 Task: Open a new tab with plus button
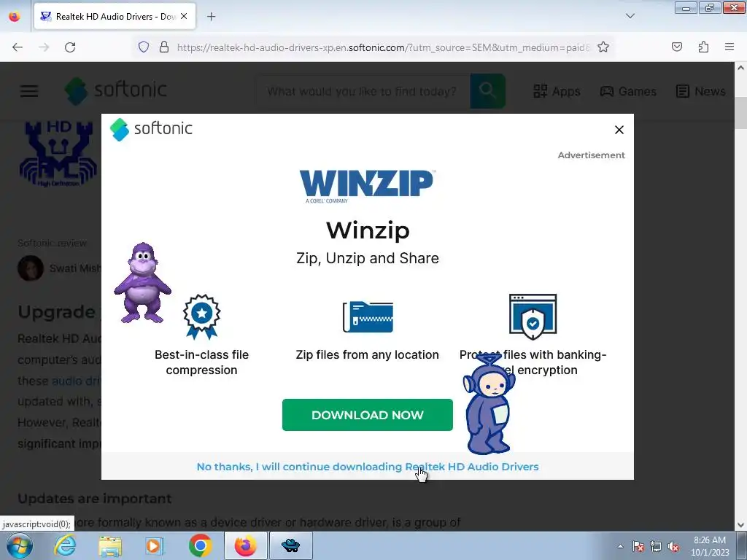pos(211,17)
